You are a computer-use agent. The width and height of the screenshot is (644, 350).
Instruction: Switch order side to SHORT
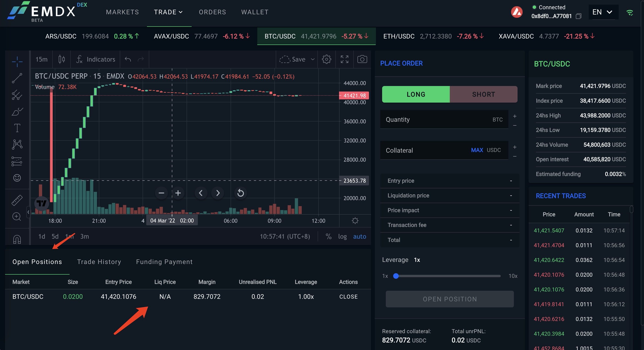click(x=483, y=94)
